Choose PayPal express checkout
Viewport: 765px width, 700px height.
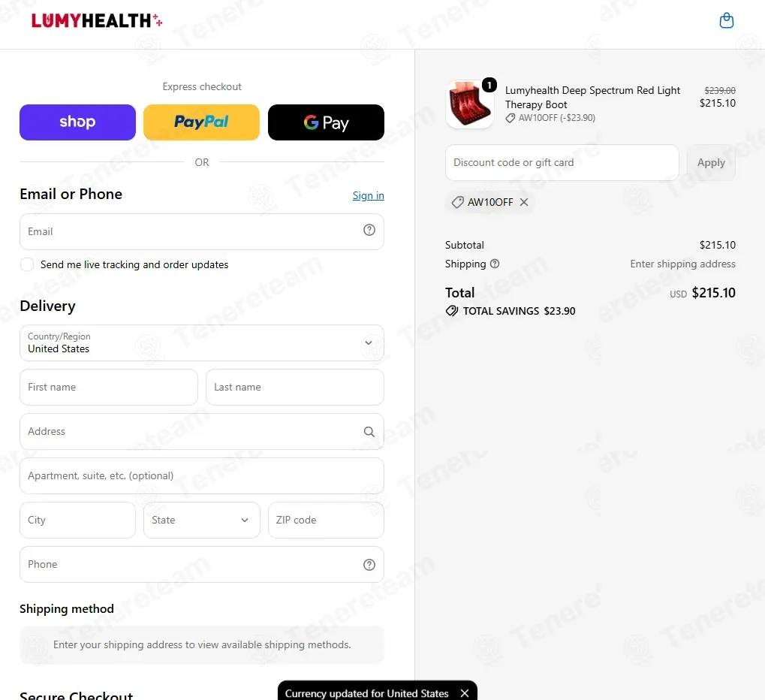[x=201, y=122]
